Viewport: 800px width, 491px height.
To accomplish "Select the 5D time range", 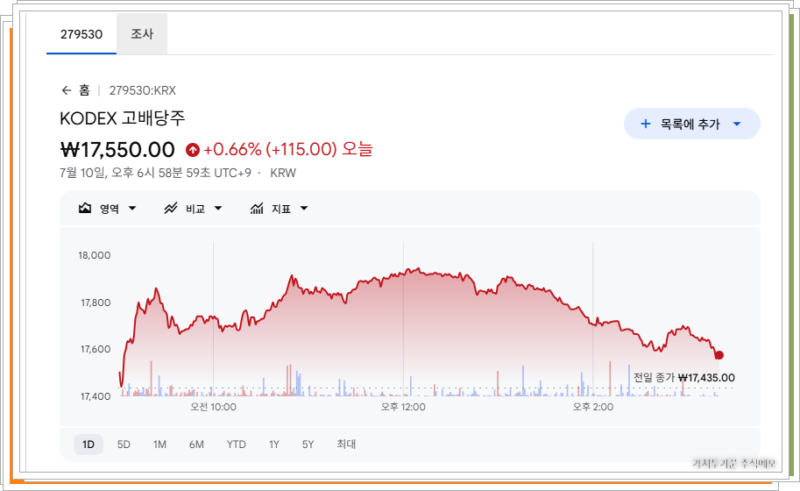I will pyautogui.click(x=123, y=445).
